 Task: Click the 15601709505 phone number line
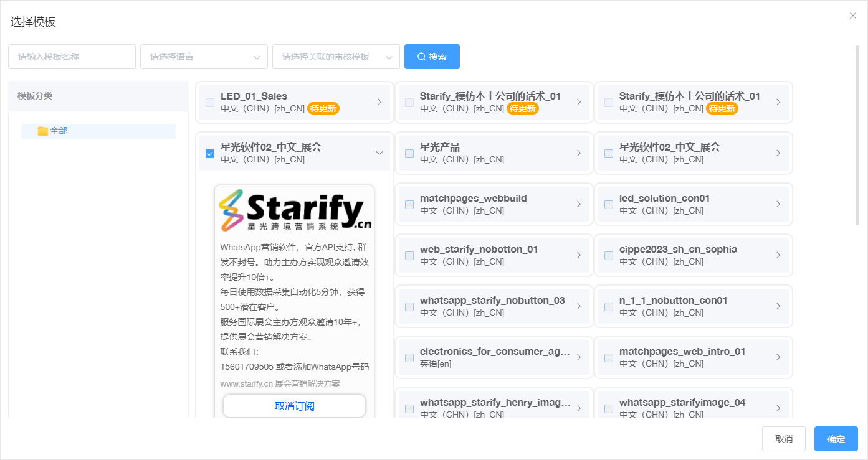(295, 367)
